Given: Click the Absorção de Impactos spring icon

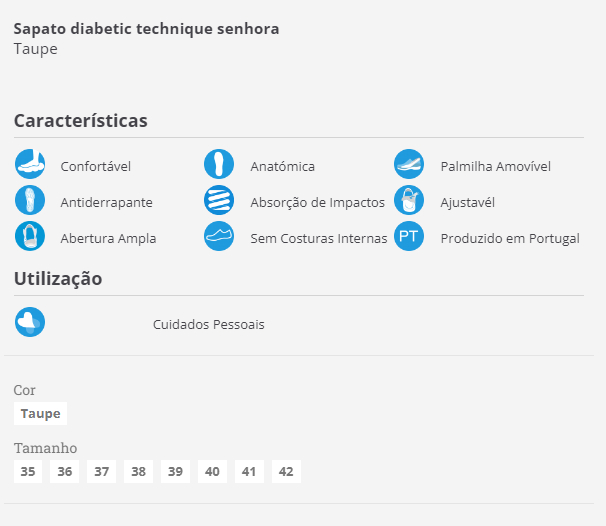Looking at the screenshot, I should (x=219, y=200).
